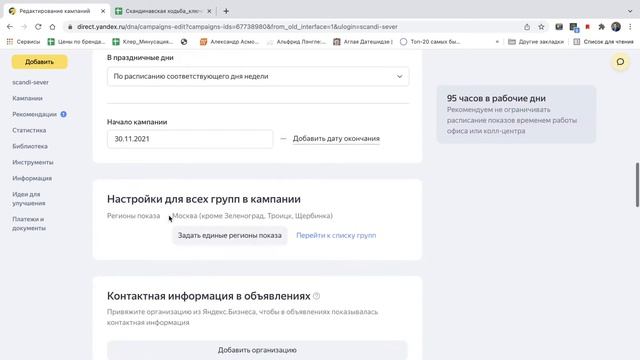This screenshot has height=360, width=640.
Task: Click Задать единые регионы показа button
Action: (x=229, y=236)
